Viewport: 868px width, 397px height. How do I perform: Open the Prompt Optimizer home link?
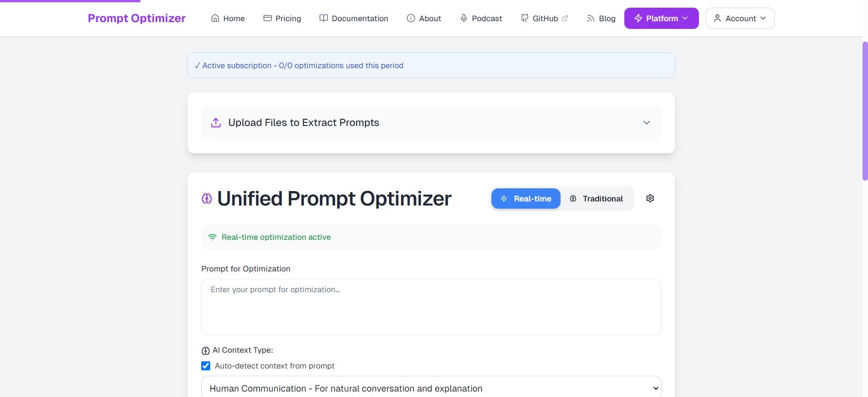(136, 18)
